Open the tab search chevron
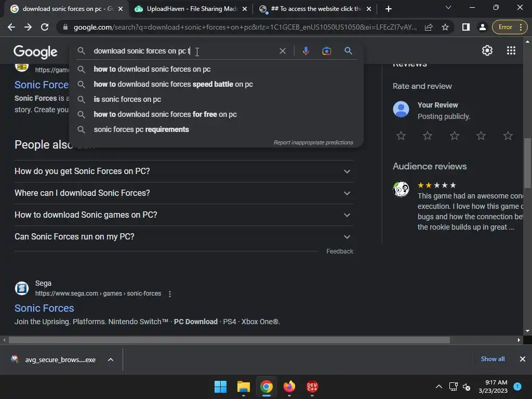The height and width of the screenshot is (399, 532). [448, 7]
